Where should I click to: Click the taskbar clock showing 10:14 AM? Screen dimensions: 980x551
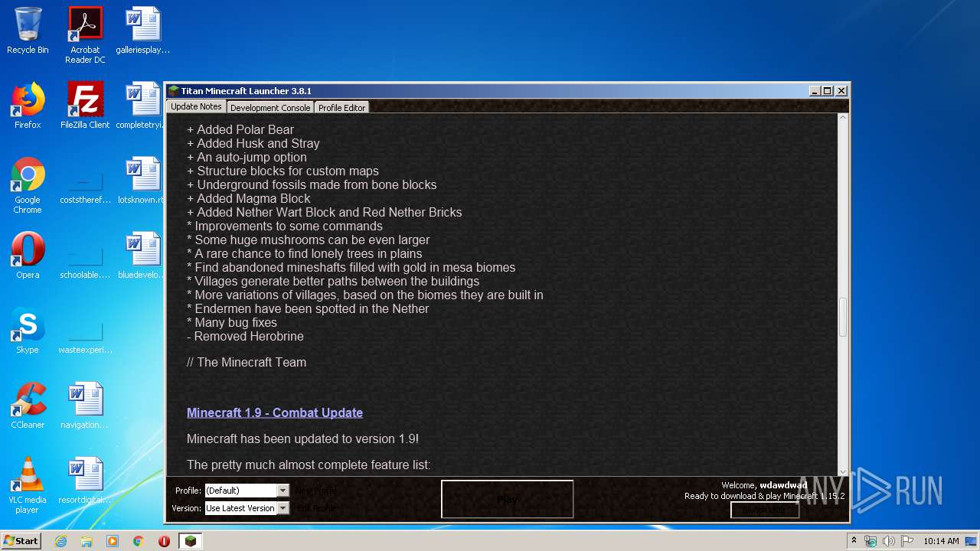941,541
